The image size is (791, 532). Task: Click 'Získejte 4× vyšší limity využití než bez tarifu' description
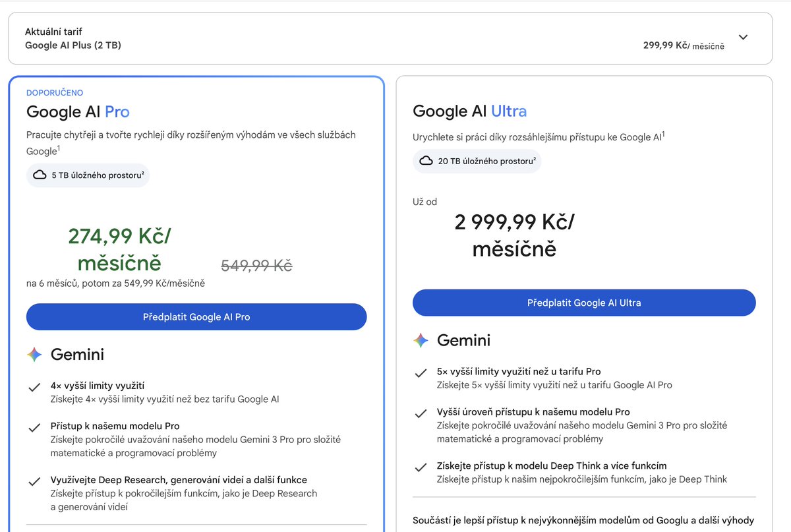tap(165, 399)
